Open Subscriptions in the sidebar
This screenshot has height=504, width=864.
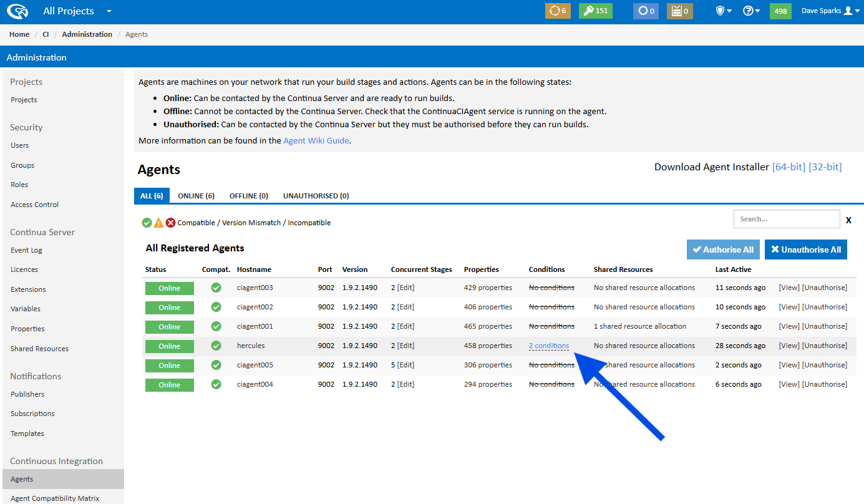click(x=32, y=414)
